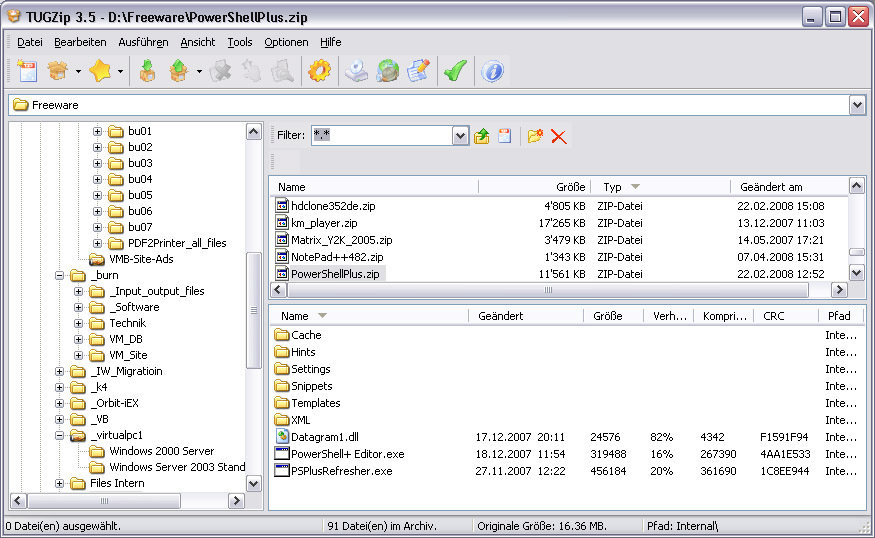The width and height of the screenshot is (875, 538).
Task: Select the km_player.zip file
Action: 324,223
